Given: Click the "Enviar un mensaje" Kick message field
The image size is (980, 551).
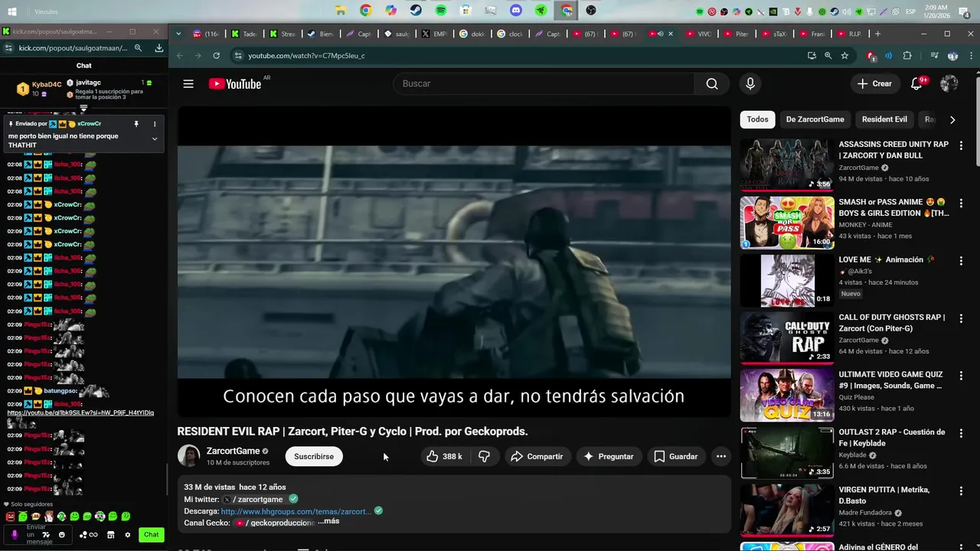Looking at the screenshot, I should [x=36, y=535].
